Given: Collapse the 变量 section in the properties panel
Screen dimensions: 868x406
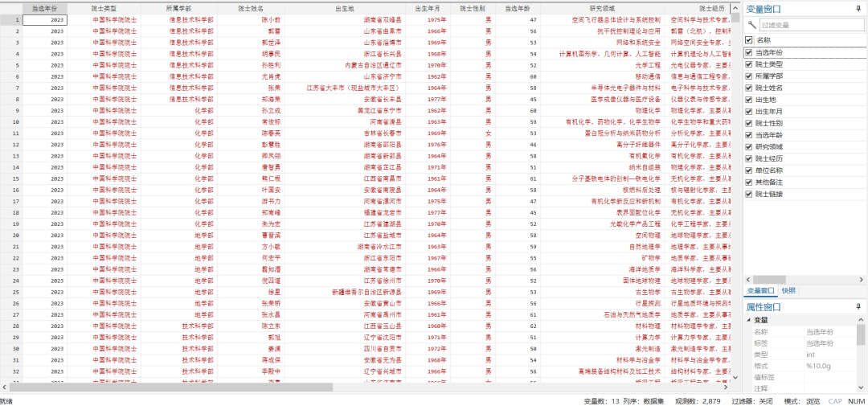Looking at the screenshot, I should coord(749,320).
